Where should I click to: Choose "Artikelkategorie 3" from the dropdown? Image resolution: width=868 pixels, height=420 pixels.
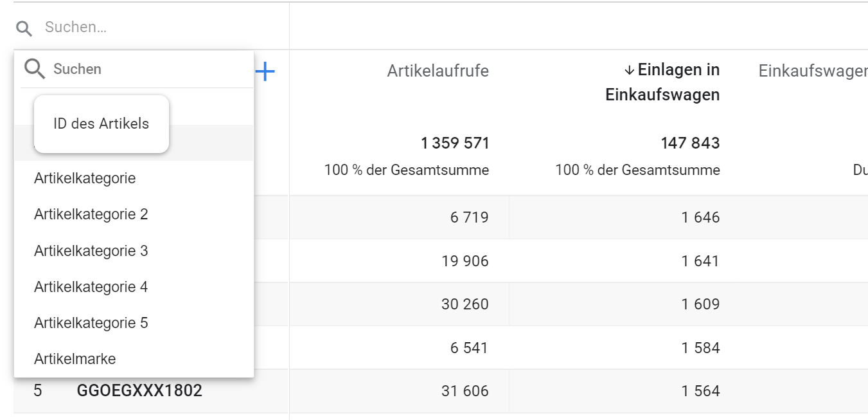coord(89,250)
